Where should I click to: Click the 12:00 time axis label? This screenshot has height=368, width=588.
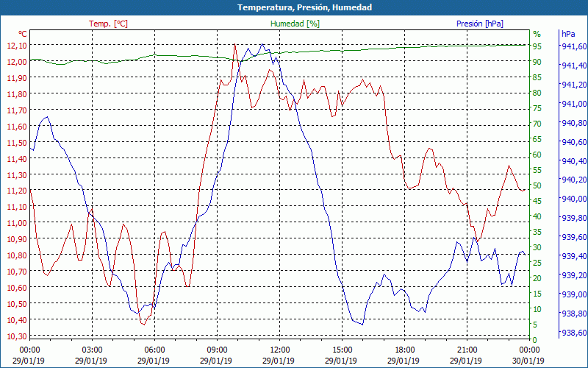point(279,350)
